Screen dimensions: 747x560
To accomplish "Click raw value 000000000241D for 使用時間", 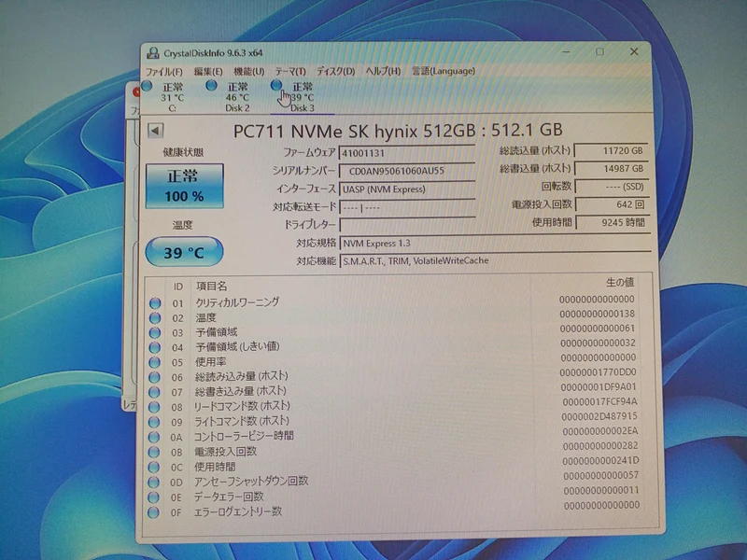I will coord(600,461).
